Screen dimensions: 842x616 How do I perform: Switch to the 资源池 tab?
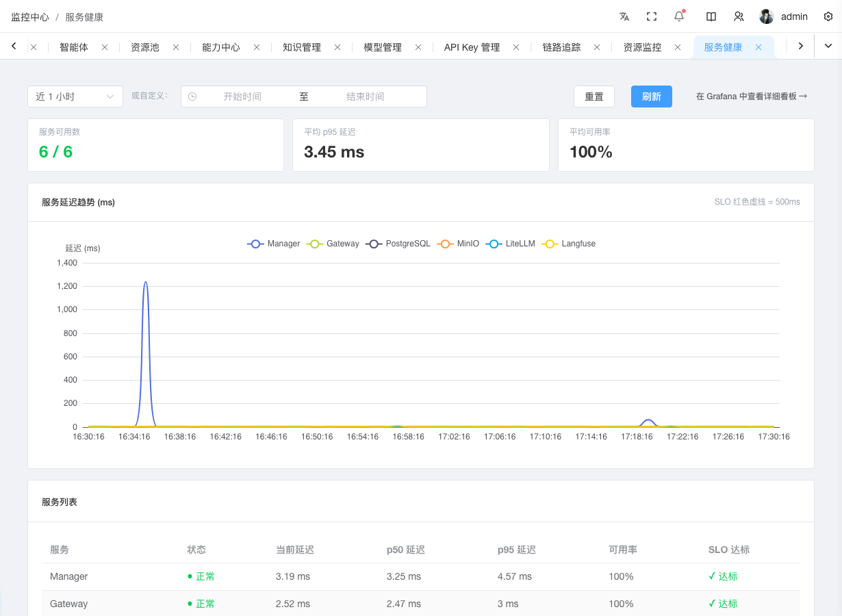[x=145, y=47]
